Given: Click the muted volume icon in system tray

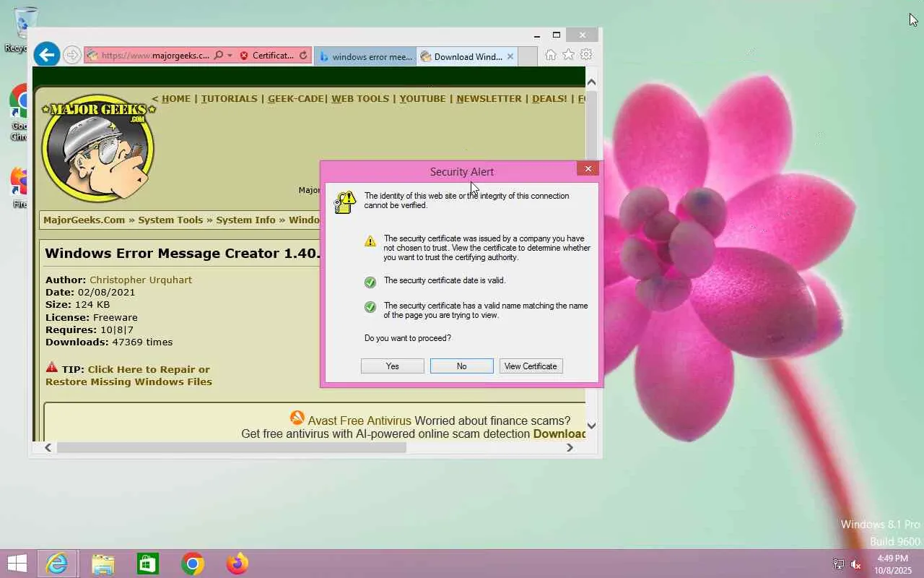Looking at the screenshot, I should (856, 564).
